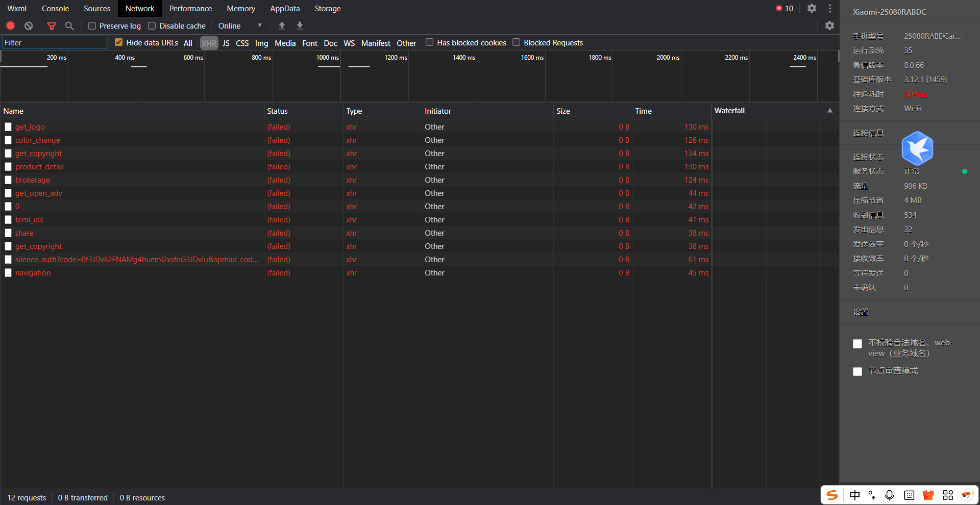Viewport: 980px width, 505px height.
Task: Open network settings gear icon
Action: [x=829, y=26]
